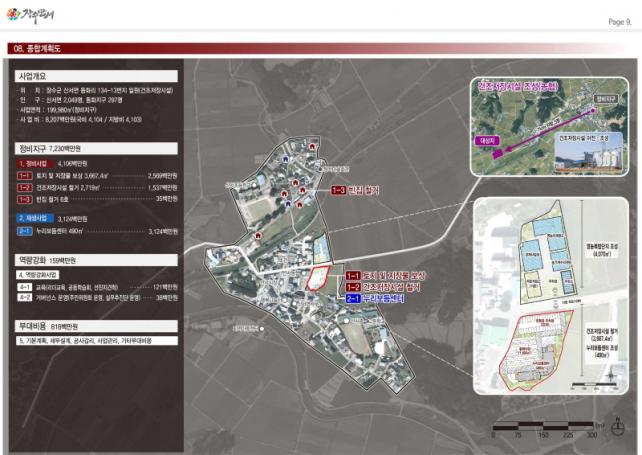
Task: Click the blue 2. 재생사업 category label
Action: (35, 218)
